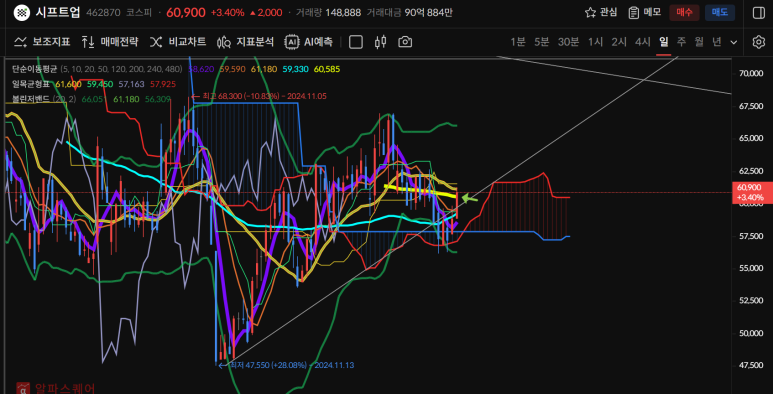Expand the timeframe dropdown chevron

[x=734, y=42]
